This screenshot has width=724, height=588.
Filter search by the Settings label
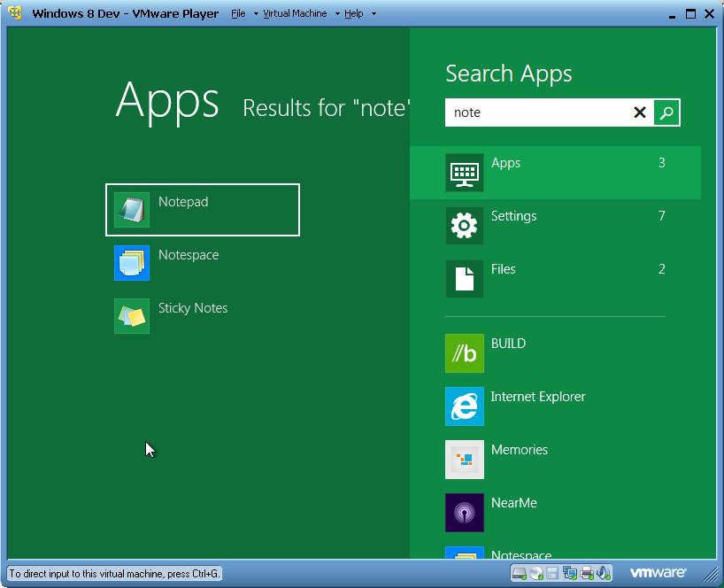(x=514, y=216)
